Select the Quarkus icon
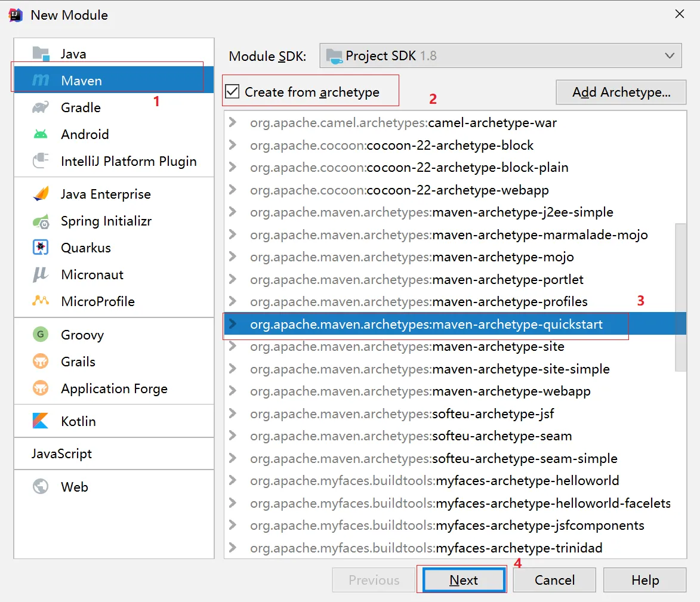The height and width of the screenshot is (602, 700). click(41, 248)
